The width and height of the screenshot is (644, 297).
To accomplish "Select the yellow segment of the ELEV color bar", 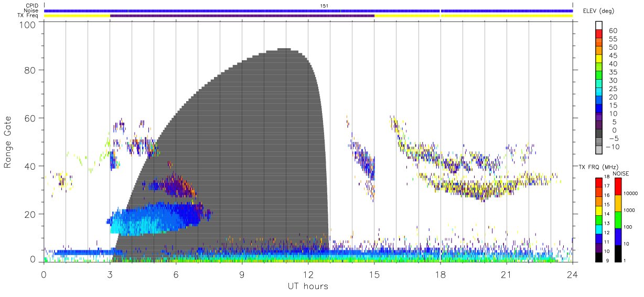I will [599, 59].
